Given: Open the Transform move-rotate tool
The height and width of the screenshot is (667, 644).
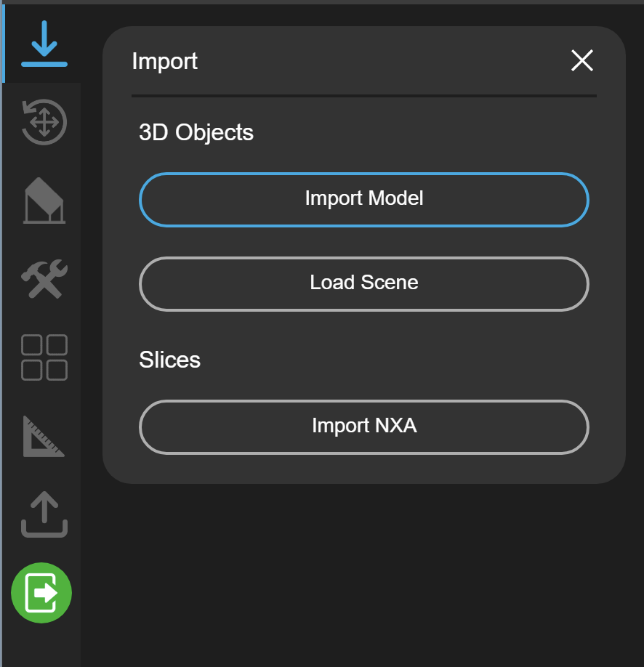Looking at the screenshot, I should pos(44,122).
